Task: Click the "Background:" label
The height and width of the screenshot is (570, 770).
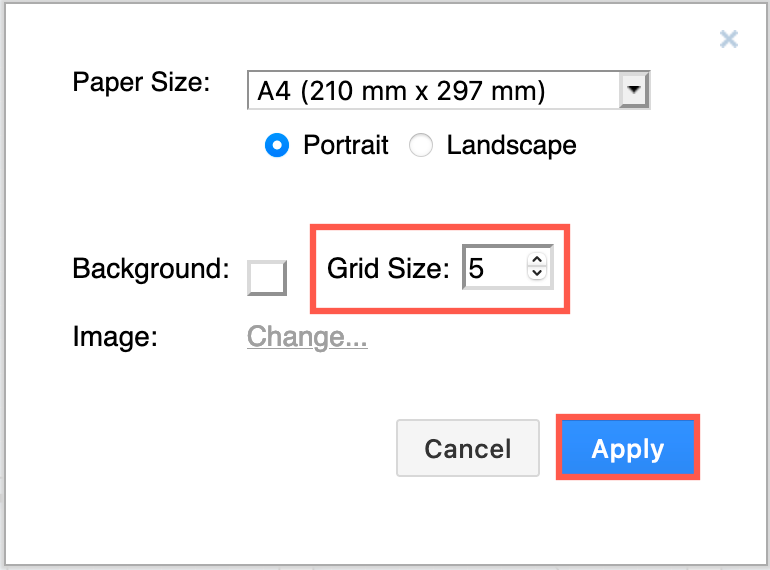Action: click(151, 268)
